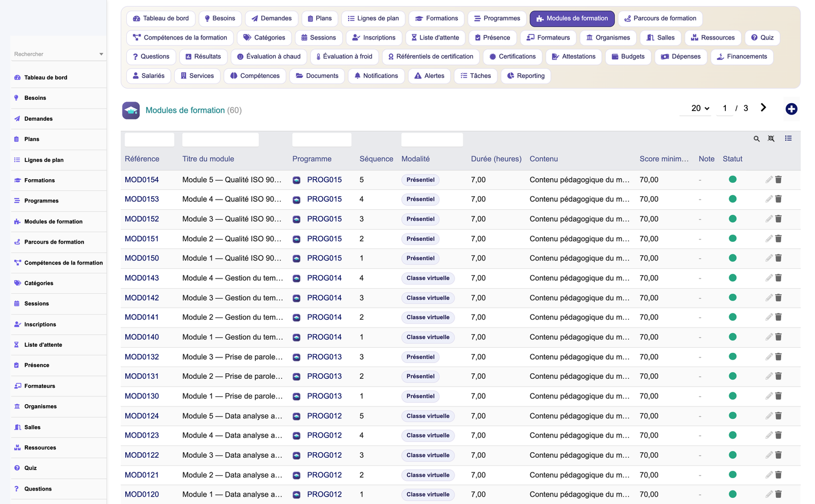Click program icon beside PROG013 in MOD0131 row
The image size is (815, 504).
[x=296, y=377]
